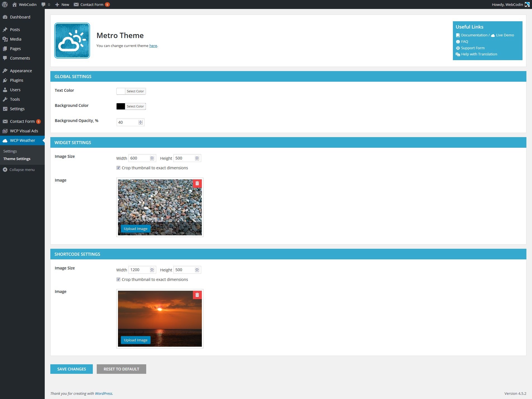The height and width of the screenshot is (399, 532).
Task: Click the widget Width spinner arrows
Action: [152, 158]
